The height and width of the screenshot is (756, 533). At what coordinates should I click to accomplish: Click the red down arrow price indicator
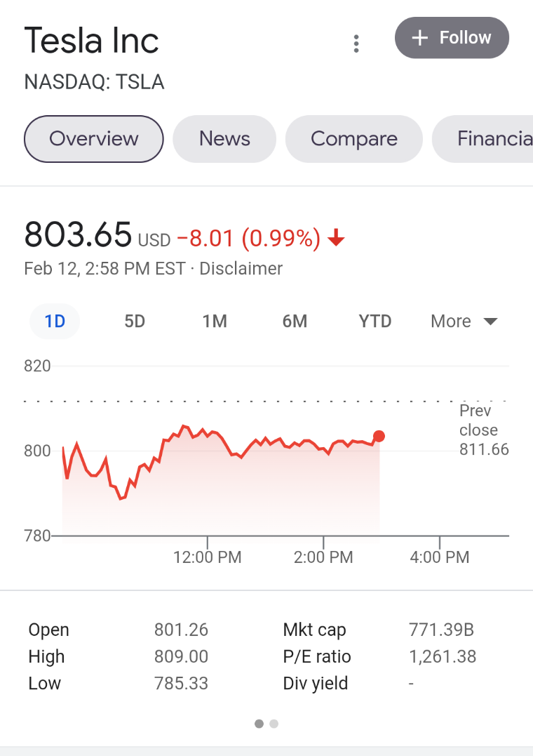[336, 238]
